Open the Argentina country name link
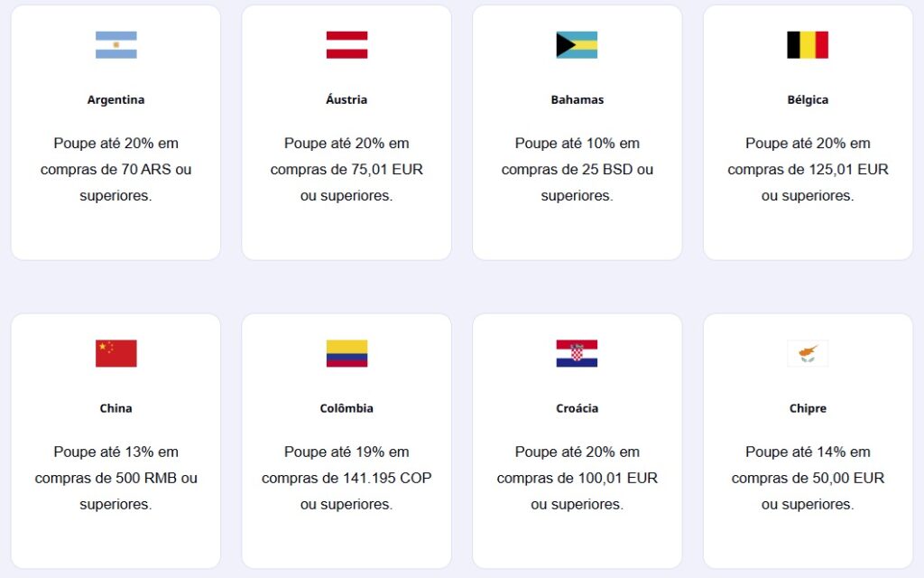 (115, 100)
